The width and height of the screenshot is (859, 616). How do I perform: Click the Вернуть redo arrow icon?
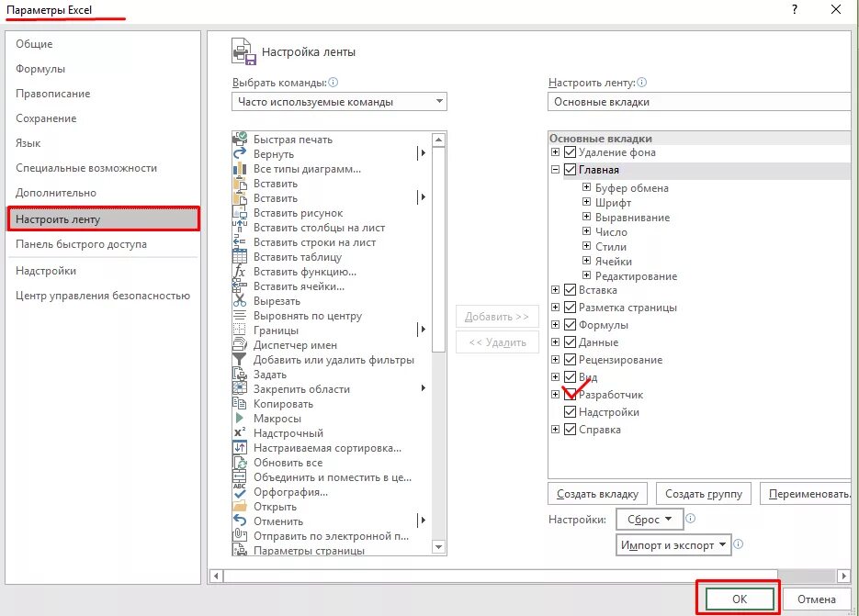point(240,154)
